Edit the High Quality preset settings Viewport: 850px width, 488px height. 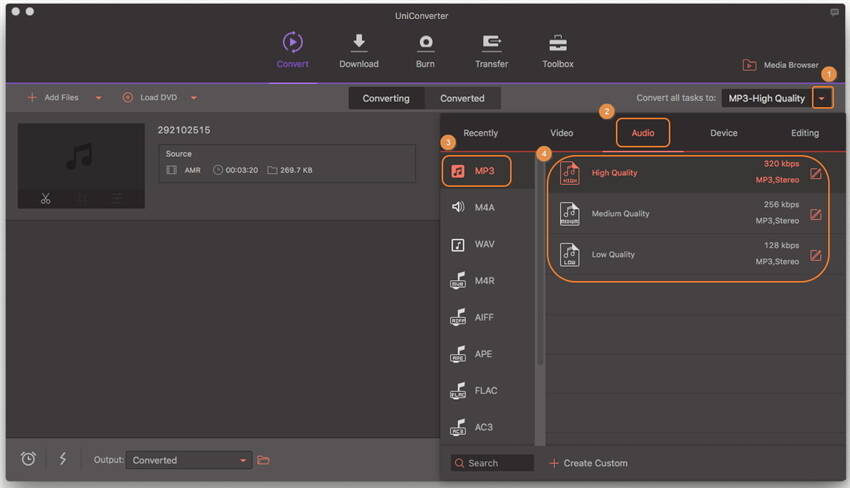coord(816,174)
